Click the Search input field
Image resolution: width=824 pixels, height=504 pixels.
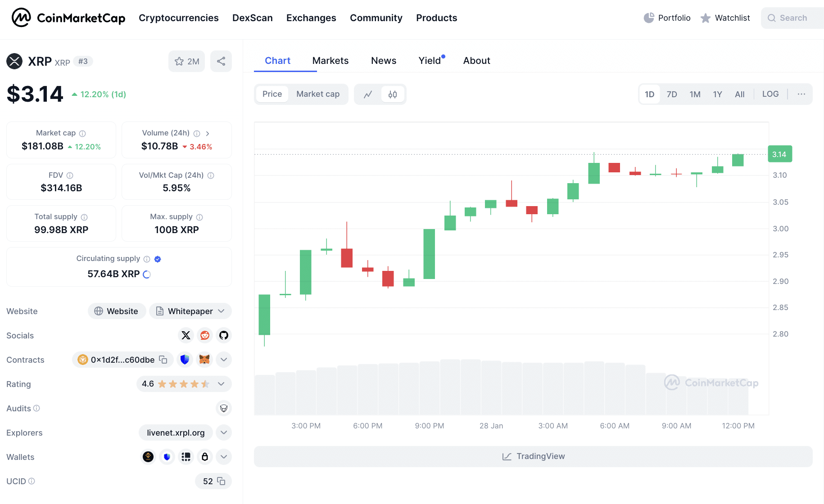[792, 18]
